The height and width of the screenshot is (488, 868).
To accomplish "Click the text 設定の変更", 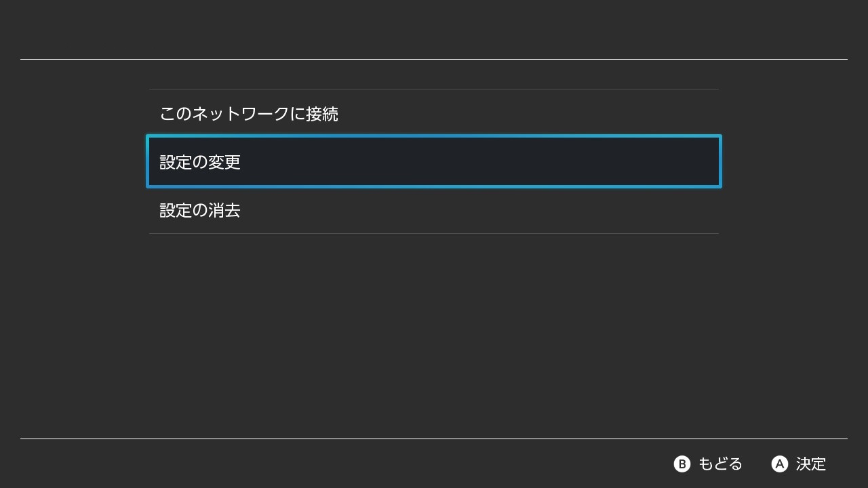I will coord(200,162).
